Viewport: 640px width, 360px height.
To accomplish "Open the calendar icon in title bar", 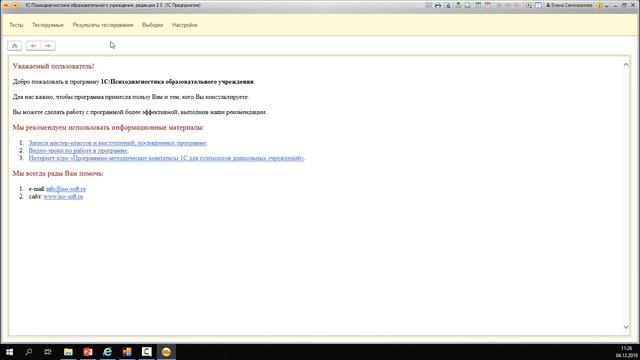I will [488, 5].
